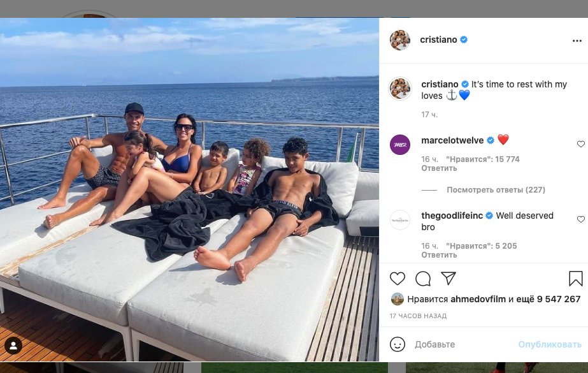Image resolution: width=588 pixels, height=373 pixels.
Task: Click the comment speech bubble icon
Action: 423,279
